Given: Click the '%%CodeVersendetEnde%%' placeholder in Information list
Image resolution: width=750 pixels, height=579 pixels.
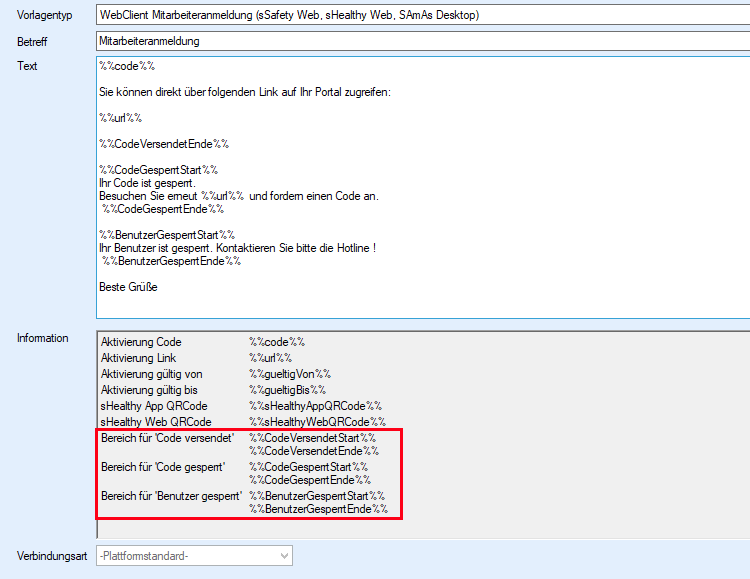Looking at the screenshot, I should point(314,451).
